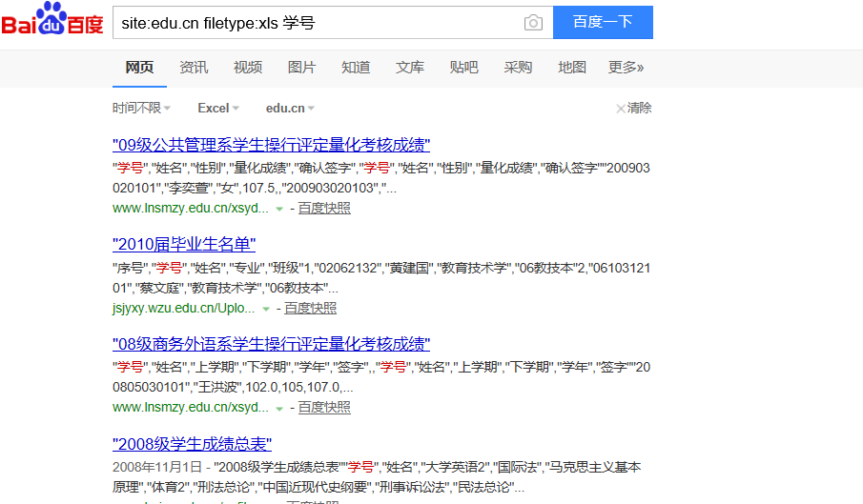Go to the 文库 tab

tap(409, 68)
